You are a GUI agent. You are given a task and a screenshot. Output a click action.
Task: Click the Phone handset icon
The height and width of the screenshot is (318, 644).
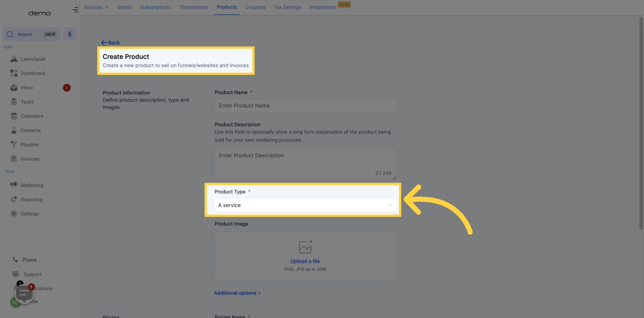(x=15, y=260)
